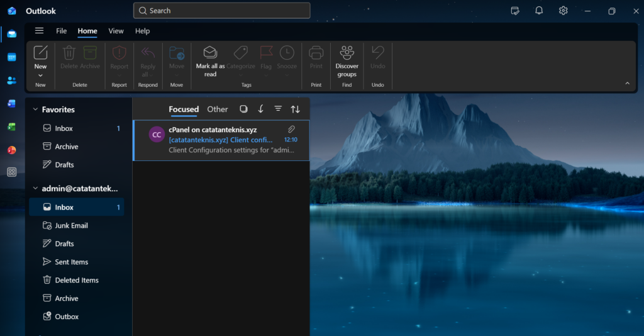Open Archive under admin account
Image resolution: width=644 pixels, height=336 pixels.
point(77,298)
